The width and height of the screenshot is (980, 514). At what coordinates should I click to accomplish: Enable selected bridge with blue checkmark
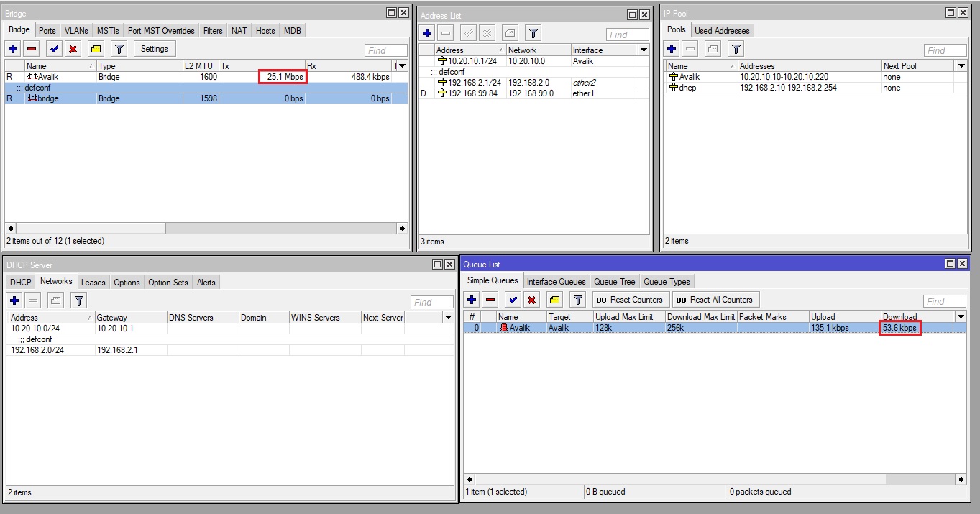coord(54,49)
